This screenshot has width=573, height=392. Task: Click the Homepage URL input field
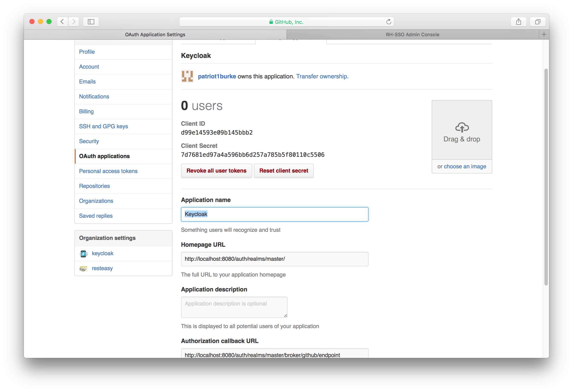pos(274,259)
